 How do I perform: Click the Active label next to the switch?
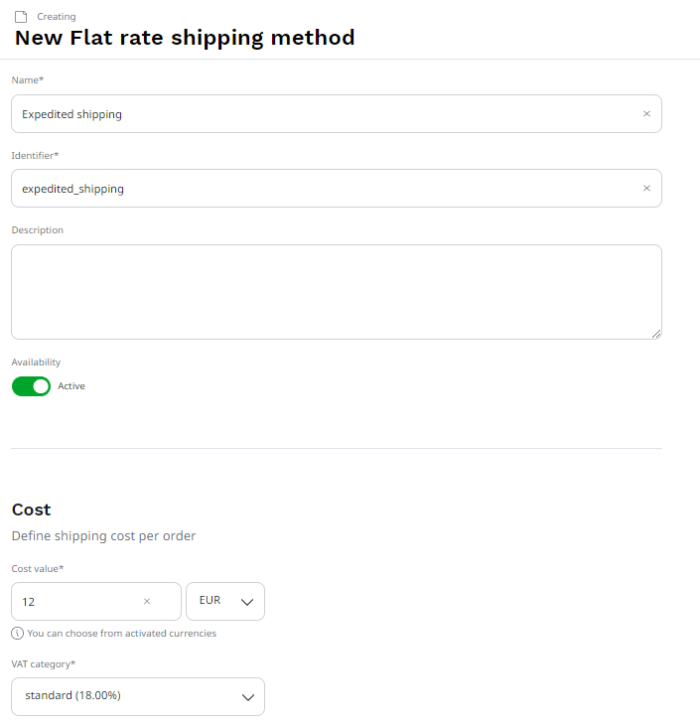[x=71, y=386]
